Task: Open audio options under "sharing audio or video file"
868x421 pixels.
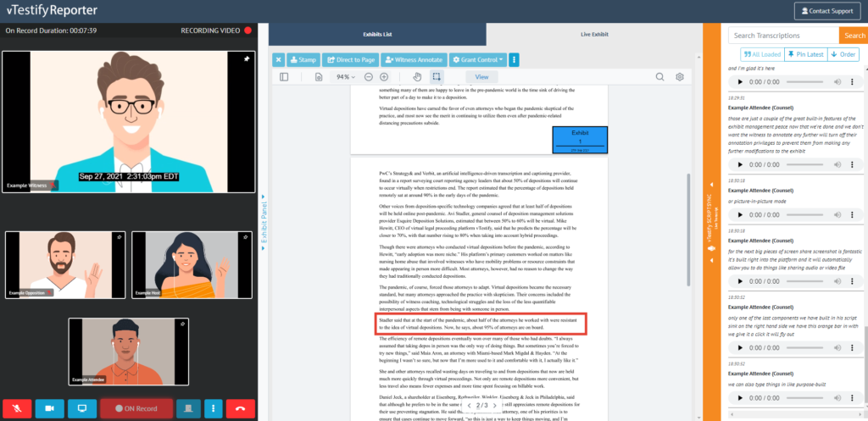Action: (853, 283)
